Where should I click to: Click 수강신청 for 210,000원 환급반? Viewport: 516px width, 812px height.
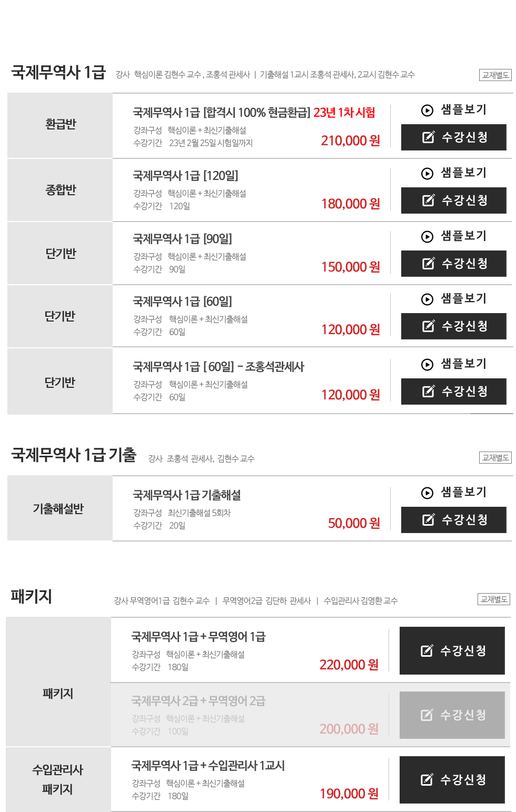(x=454, y=137)
